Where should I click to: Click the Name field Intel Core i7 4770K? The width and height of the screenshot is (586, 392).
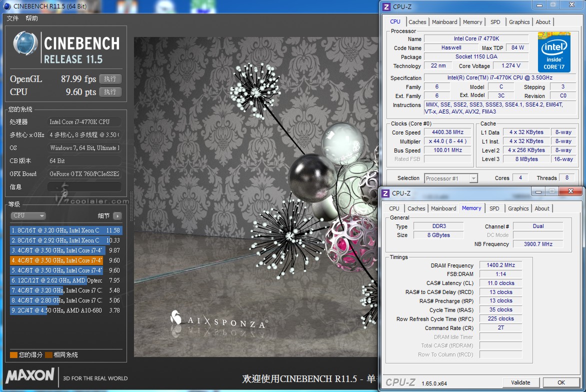[476, 38]
